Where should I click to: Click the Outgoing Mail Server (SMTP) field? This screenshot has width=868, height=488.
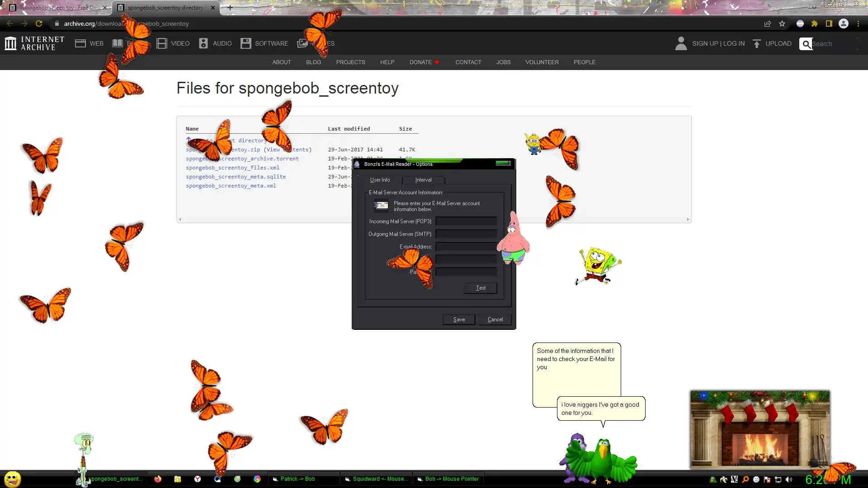(x=466, y=234)
